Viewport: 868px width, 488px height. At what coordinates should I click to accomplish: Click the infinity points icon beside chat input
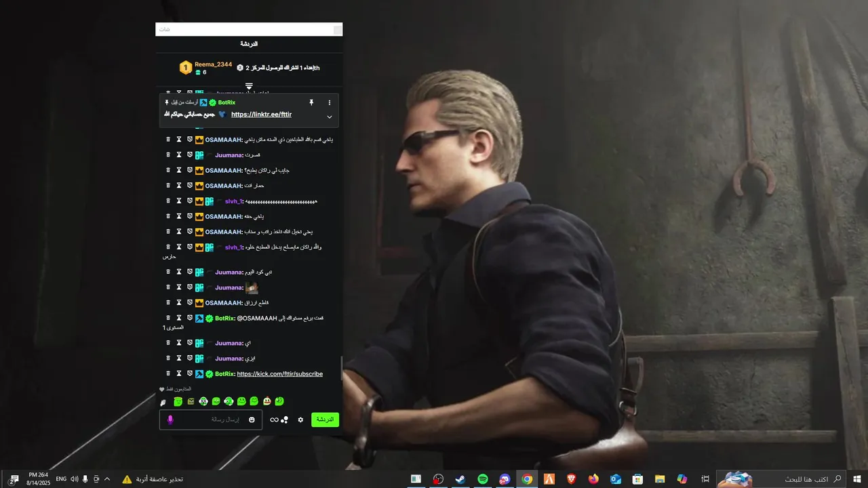(x=274, y=420)
